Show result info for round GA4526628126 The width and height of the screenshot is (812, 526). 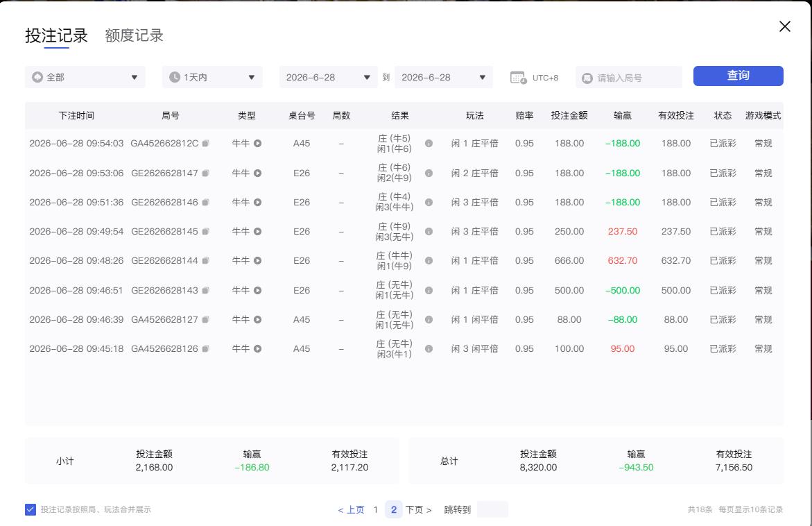pos(429,349)
